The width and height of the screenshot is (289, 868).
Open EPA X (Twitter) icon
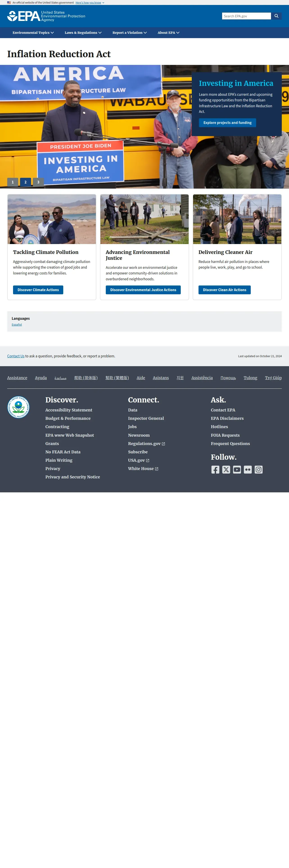226,469
